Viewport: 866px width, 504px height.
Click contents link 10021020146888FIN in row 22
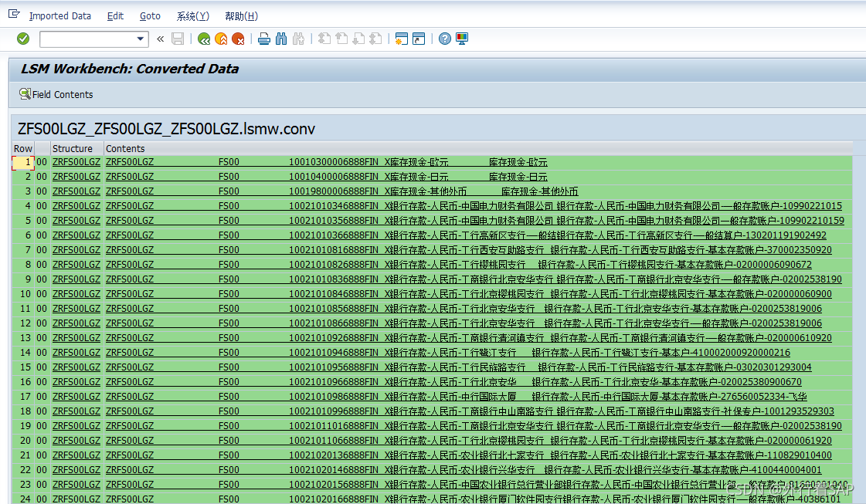[334, 470]
